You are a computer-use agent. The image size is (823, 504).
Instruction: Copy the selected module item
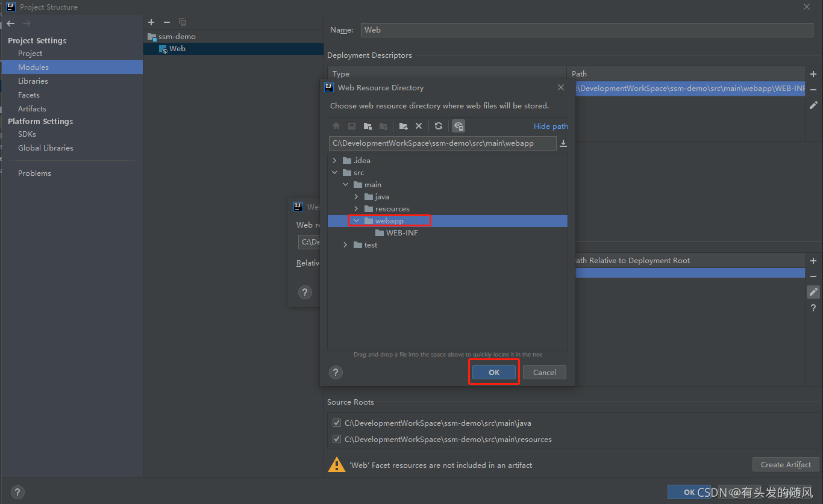183,22
